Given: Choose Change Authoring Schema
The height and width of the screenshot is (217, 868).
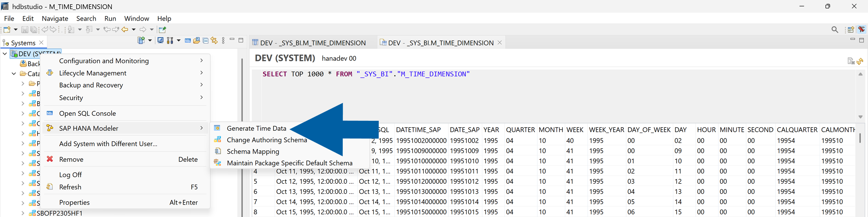Looking at the screenshot, I should tap(267, 140).
